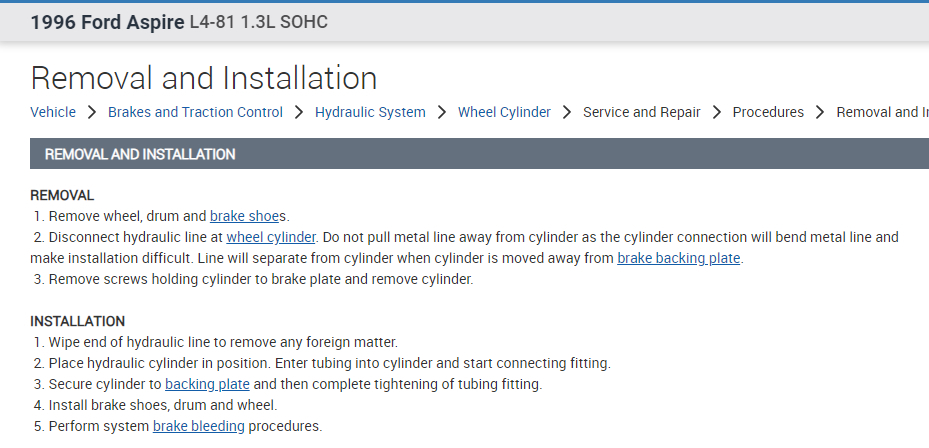
Task: Click chevron following Hydraulic System breadcrumb
Action: click(x=442, y=112)
